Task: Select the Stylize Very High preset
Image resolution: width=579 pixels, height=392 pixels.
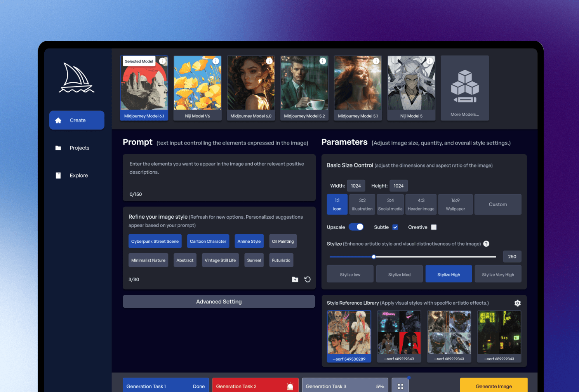Action: (498, 274)
